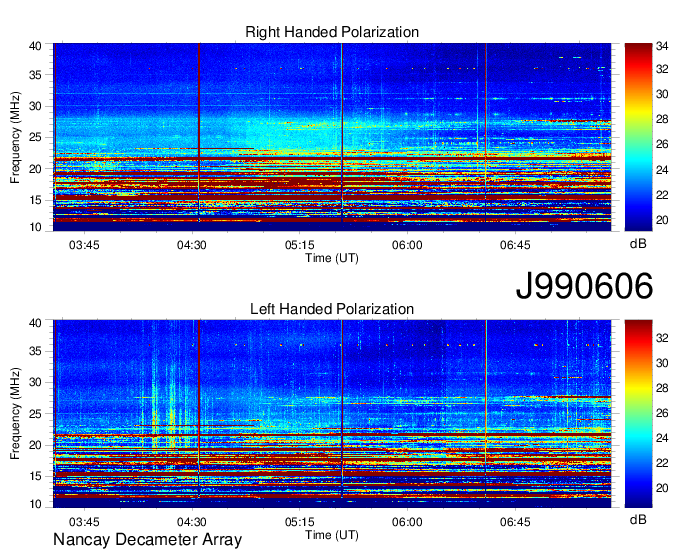
Task: Click the 34 value on Right Handed color bar
Action: 663,46
